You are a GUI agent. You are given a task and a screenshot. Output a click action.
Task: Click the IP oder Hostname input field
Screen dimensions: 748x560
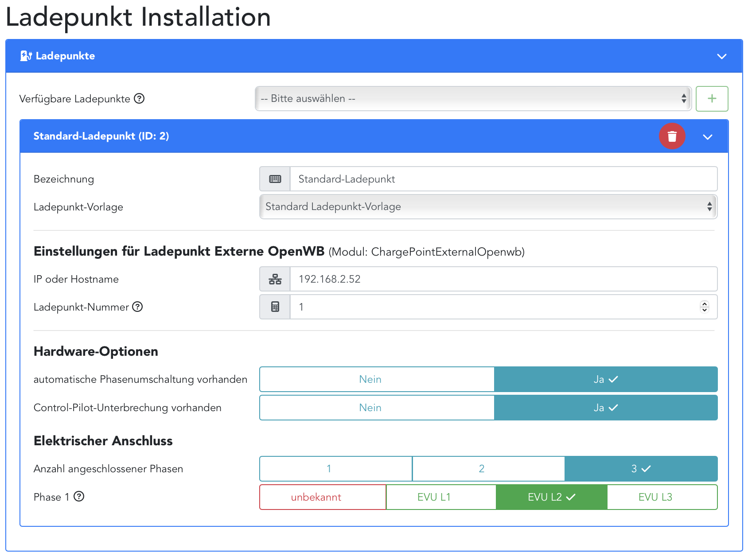click(503, 279)
